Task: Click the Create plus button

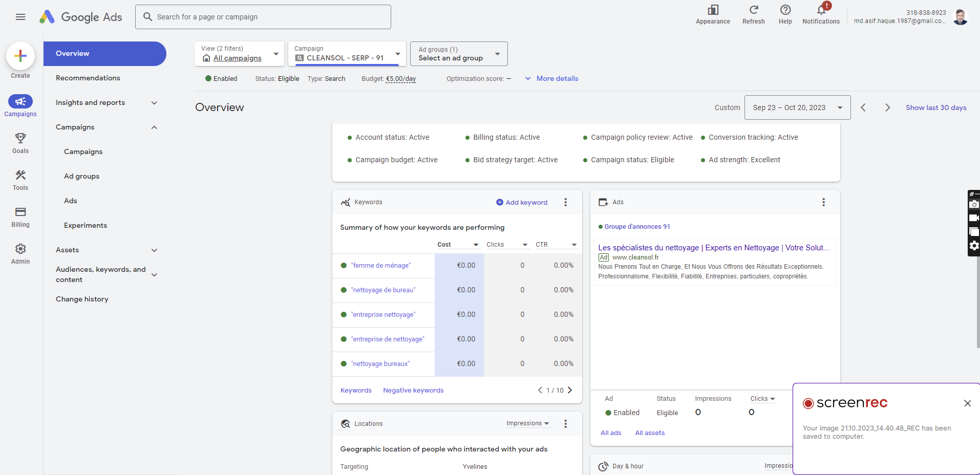Action: pos(20,56)
